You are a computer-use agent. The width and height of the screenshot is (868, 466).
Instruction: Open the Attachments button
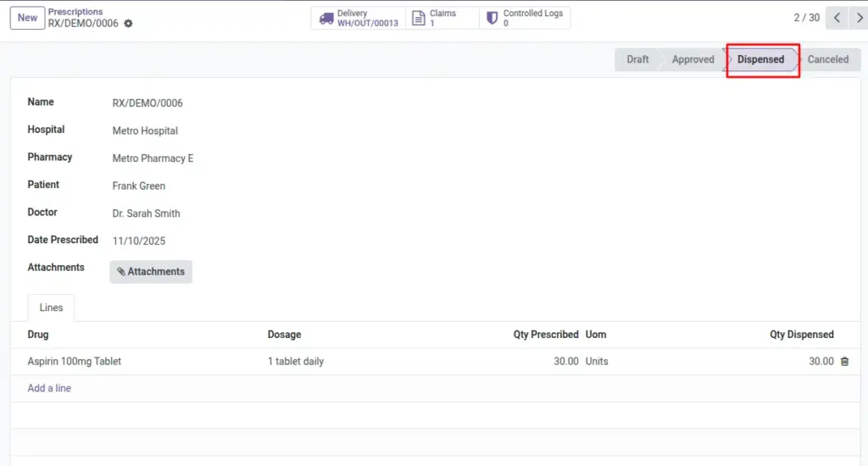(151, 272)
